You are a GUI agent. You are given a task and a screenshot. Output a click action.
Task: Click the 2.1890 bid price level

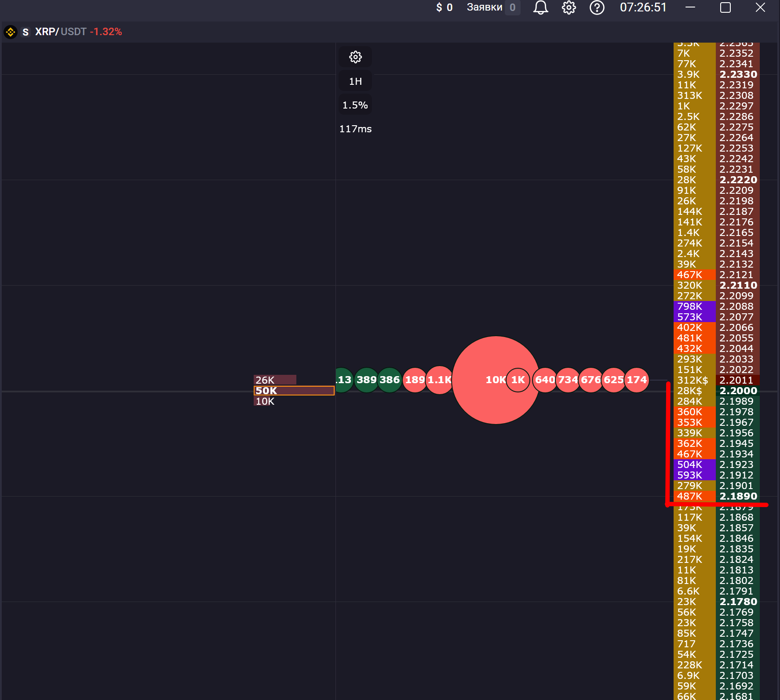tap(738, 496)
